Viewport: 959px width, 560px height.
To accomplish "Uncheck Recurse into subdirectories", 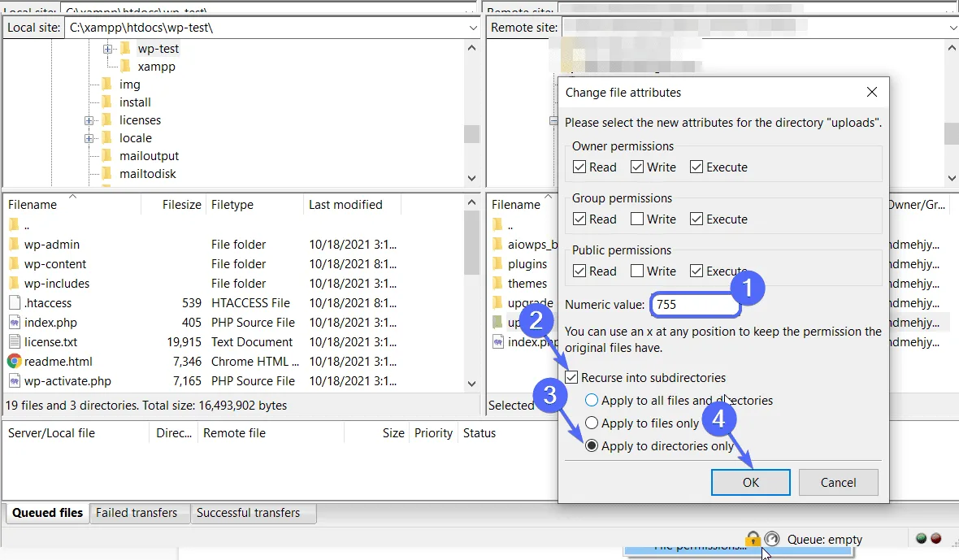I will (x=571, y=377).
